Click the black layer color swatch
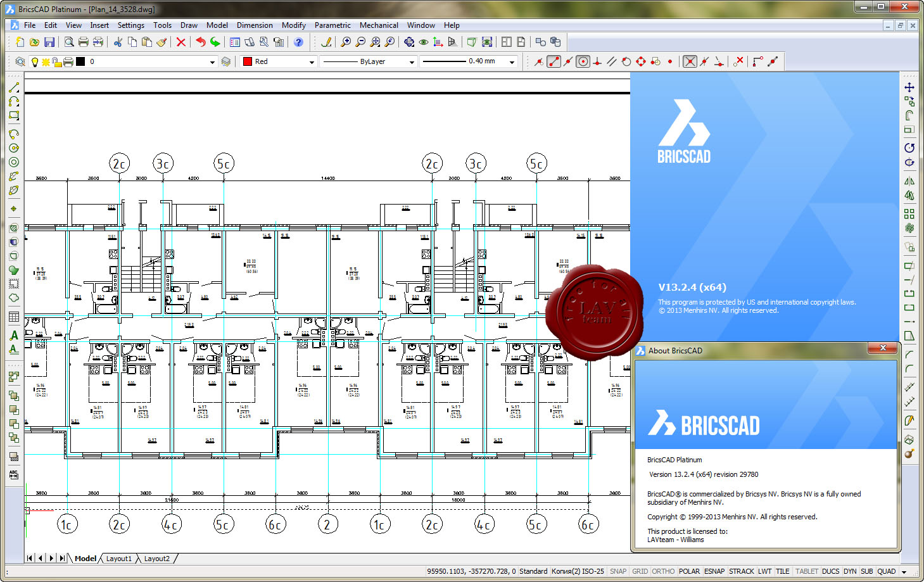924x582 pixels. [80, 61]
